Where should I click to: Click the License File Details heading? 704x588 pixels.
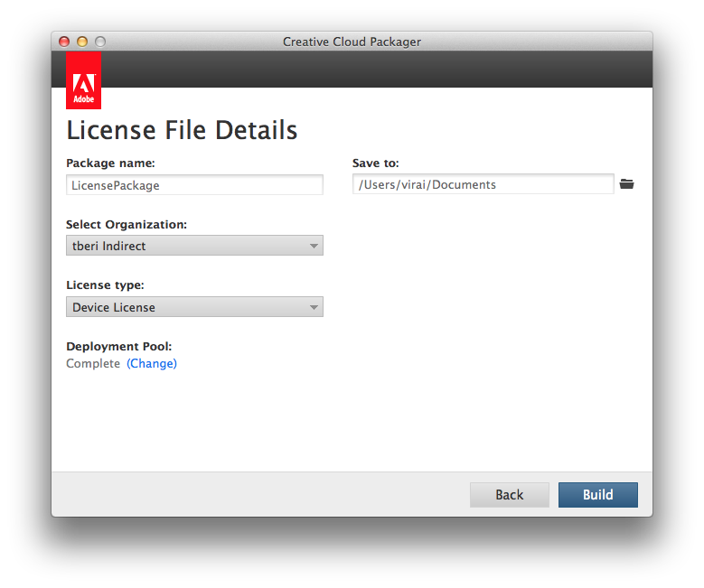pos(182,130)
